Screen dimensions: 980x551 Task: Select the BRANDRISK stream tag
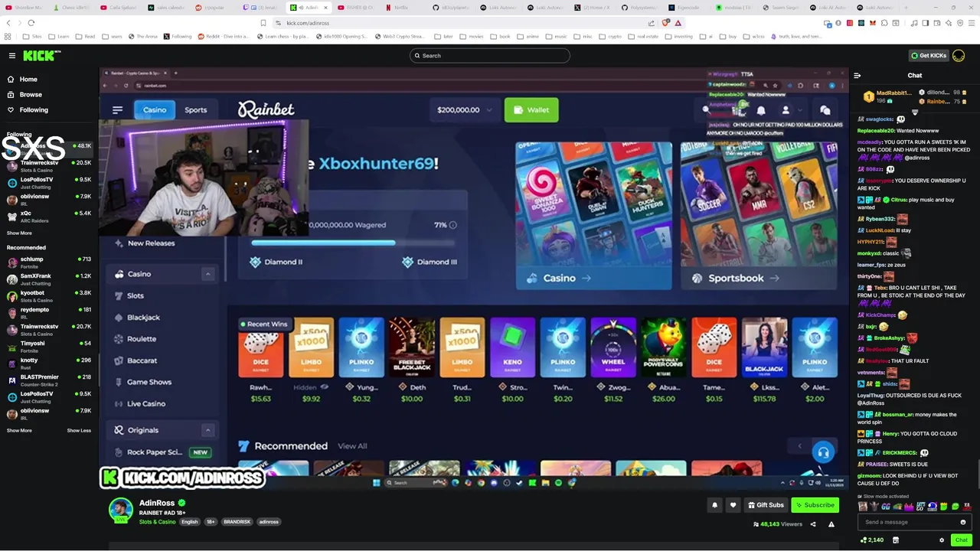237,522
